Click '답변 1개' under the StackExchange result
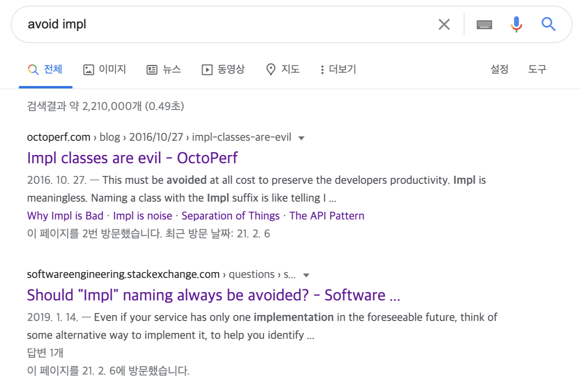The image size is (580, 392). pos(45,353)
